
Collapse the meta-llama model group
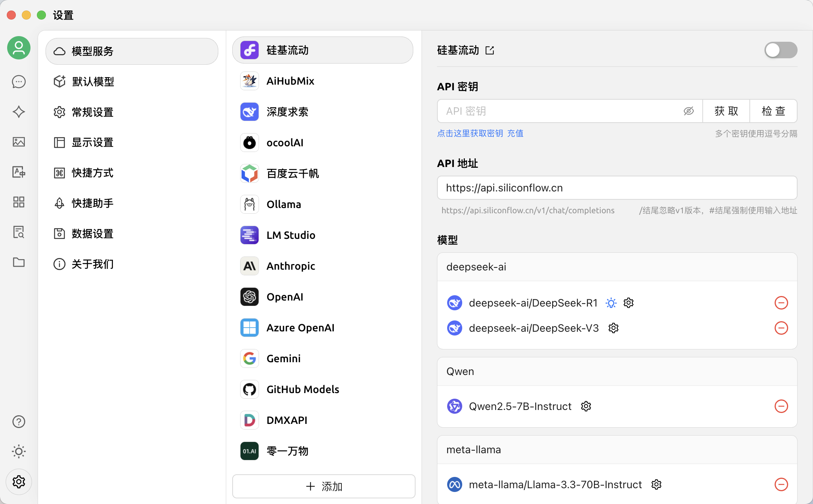click(617, 449)
